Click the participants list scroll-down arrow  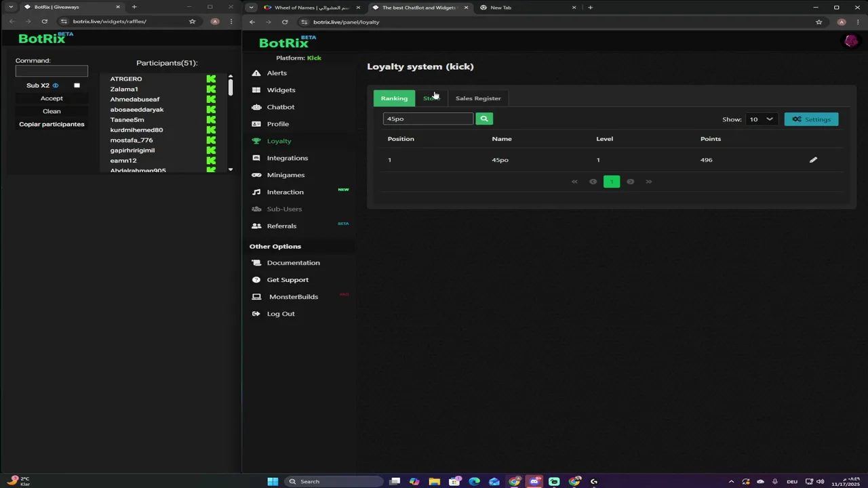(231, 169)
